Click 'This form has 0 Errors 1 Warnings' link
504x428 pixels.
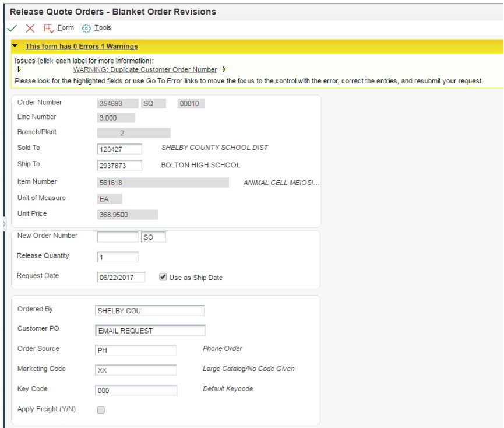(x=82, y=46)
